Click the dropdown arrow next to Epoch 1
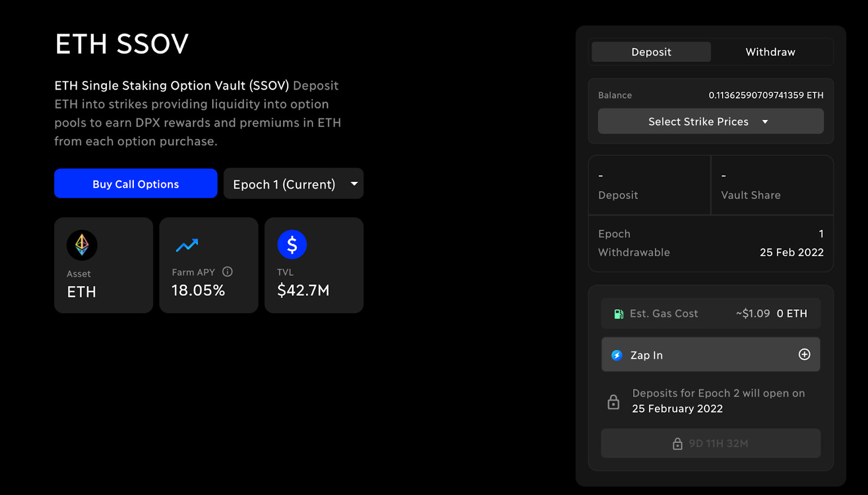 (x=354, y=183)
